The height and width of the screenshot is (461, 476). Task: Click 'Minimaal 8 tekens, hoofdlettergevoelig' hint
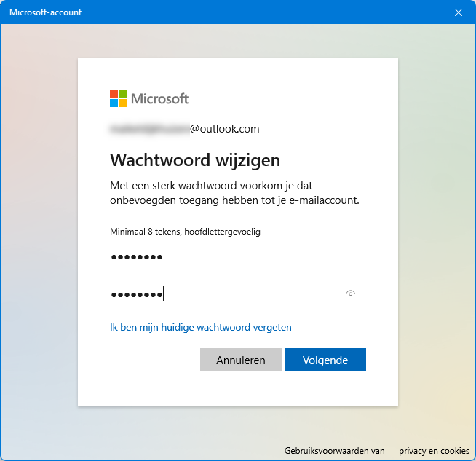click(185, 232)
